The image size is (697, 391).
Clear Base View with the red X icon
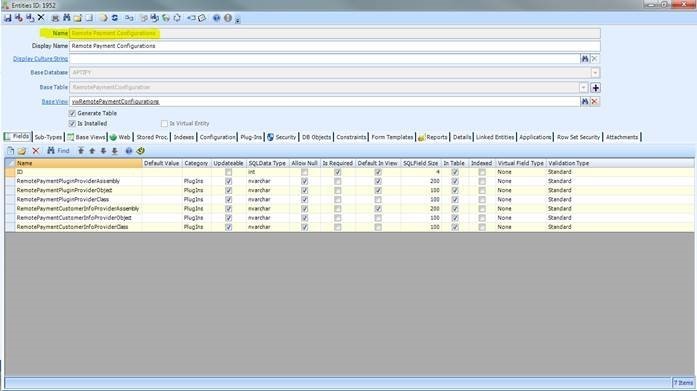coord(594,102)
